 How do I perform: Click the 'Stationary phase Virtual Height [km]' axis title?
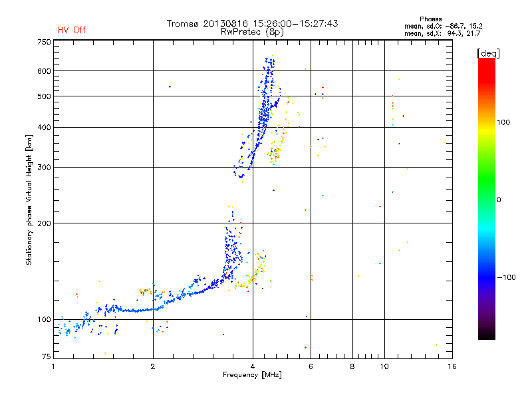pyautogui.click(x=29, y=199)
